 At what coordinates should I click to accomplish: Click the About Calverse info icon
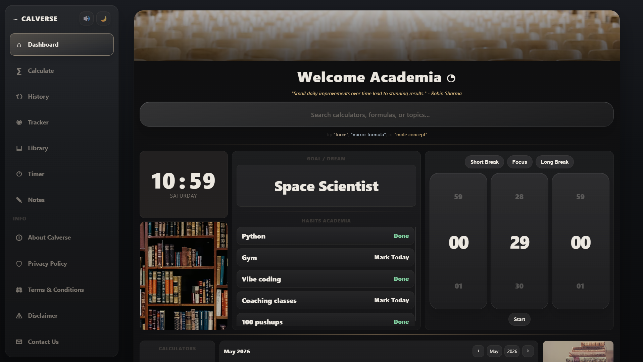click(x=19, y=238)
